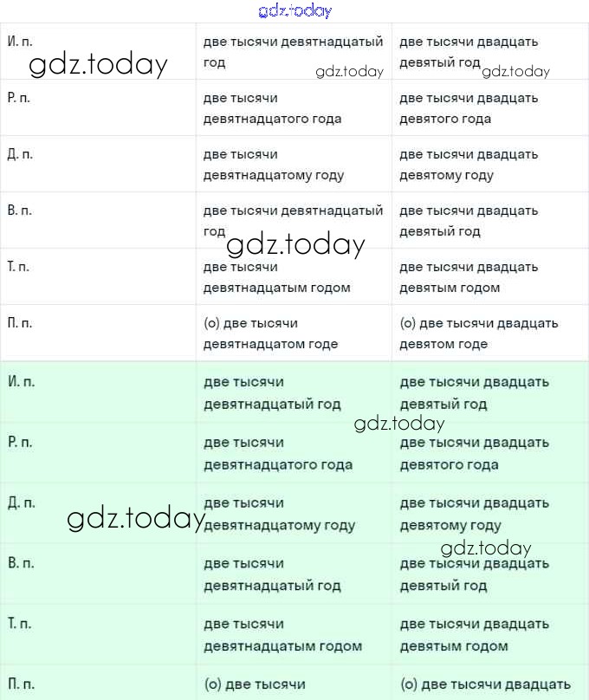Click the "Д. п." label in white table section
This screenshot has width=589, height=700.
(x=19, y=154)
